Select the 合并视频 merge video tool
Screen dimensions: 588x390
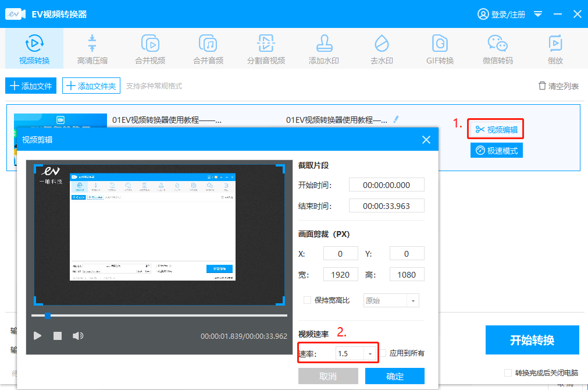pyautogui.click(x=150, y=49)
